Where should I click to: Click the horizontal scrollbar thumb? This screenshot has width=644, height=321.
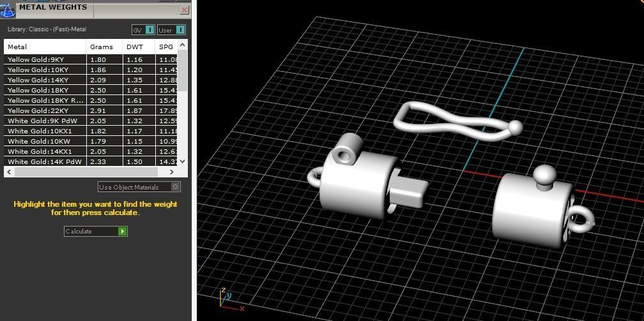[86, 172]
